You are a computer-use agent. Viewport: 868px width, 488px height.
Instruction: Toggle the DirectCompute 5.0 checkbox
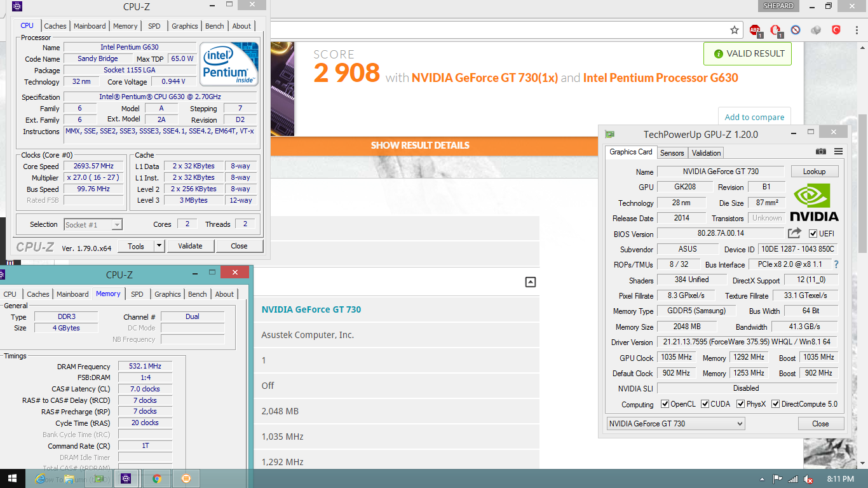pos(775,404)
